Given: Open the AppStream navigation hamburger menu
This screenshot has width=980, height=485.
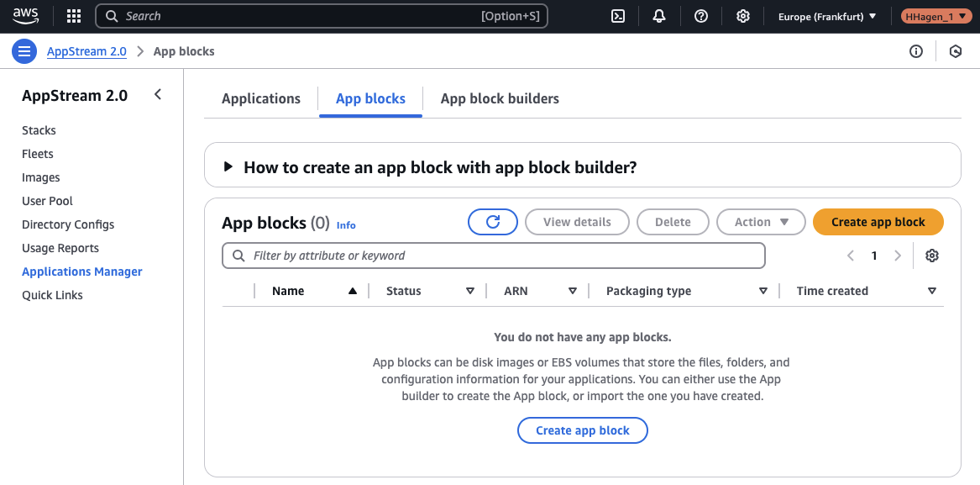Looking at the screenshot, I should pos(24,51).
